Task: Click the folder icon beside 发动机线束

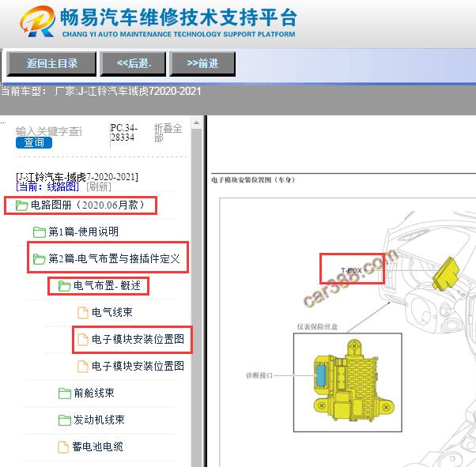Action: 64,420
